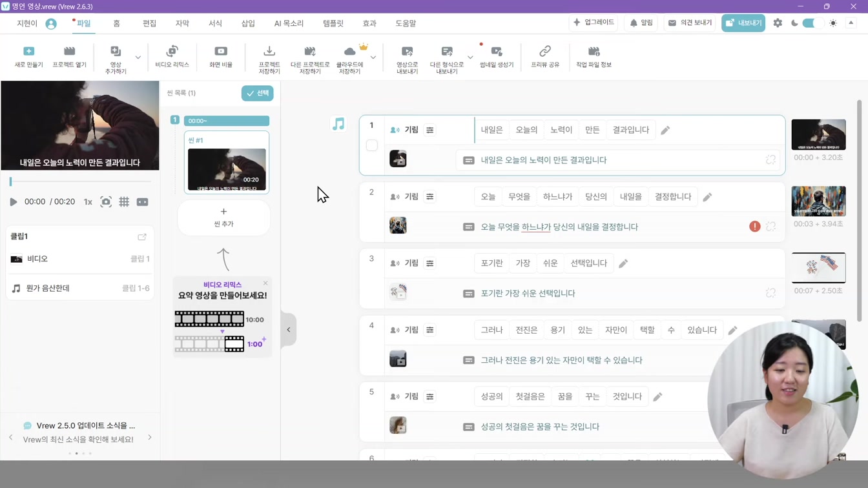Image resolution: width=868 pixels, height=488 pixels.
Task: Open the 파일 menu tab
Action: point(83,23)
